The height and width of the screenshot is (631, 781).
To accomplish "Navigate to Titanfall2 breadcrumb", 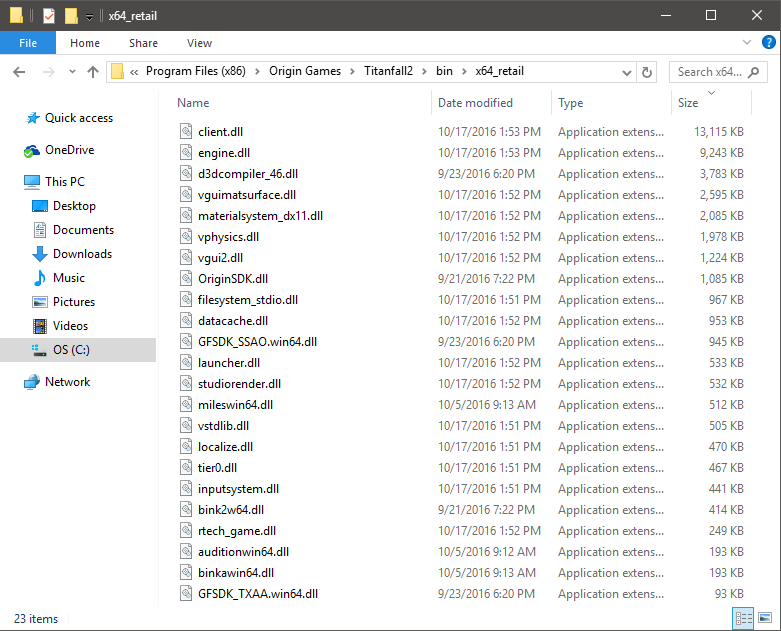I will [x=388, y=71].
